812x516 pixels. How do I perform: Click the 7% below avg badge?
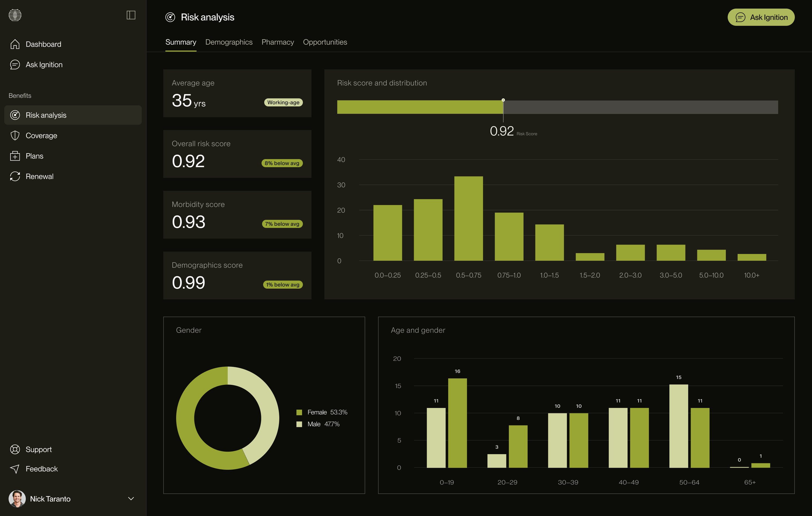point(282,224)
